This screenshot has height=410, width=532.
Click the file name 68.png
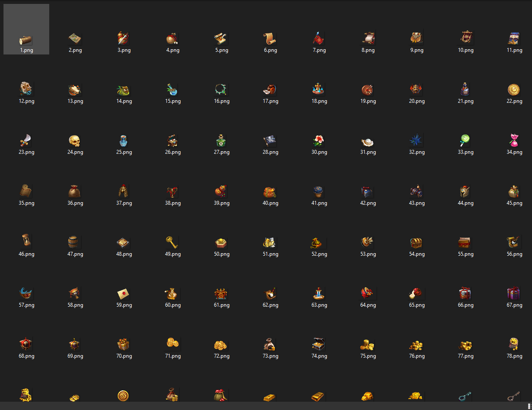pos(26,356)
